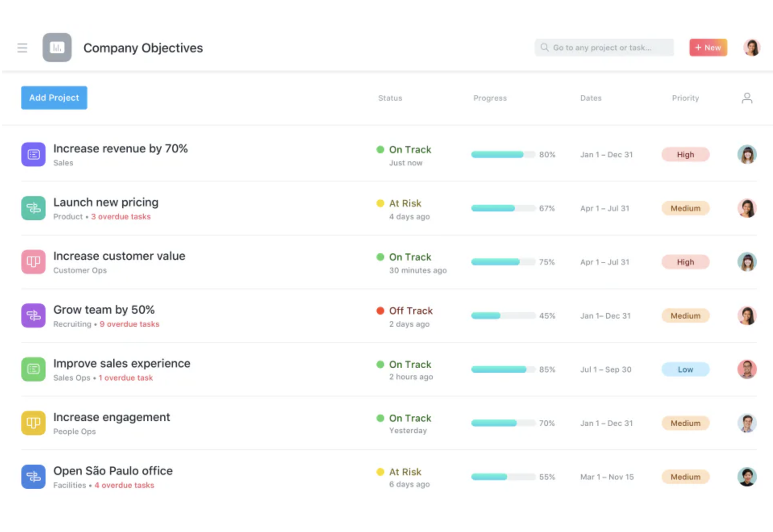Image resolution: width=773 pixels, height=532 pixels.
Task: Open the High priority dropdown for Increase revenue
Action: click(685, 154)
